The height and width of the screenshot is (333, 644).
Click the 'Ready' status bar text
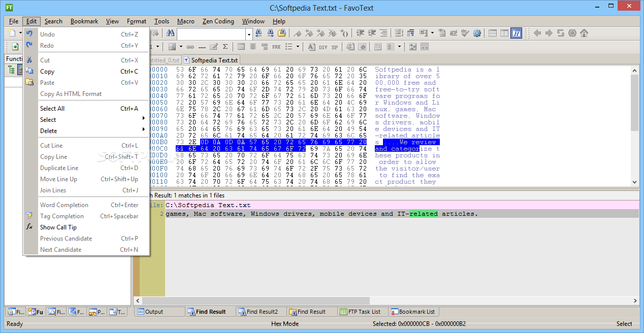click(15, 324)
